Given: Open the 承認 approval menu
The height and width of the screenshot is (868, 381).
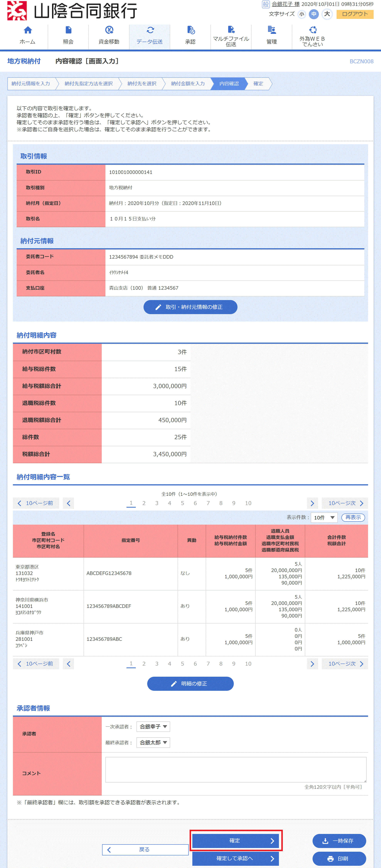Looking at the screenshot, I should click(x=190, y=36).
